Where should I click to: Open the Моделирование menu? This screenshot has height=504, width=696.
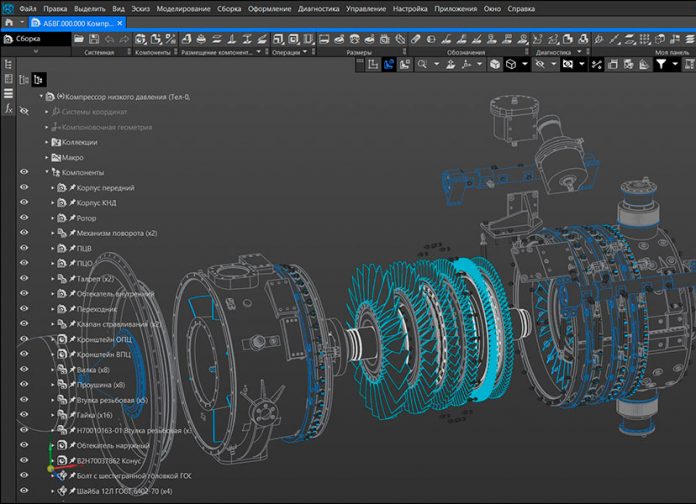coord(183,8)
